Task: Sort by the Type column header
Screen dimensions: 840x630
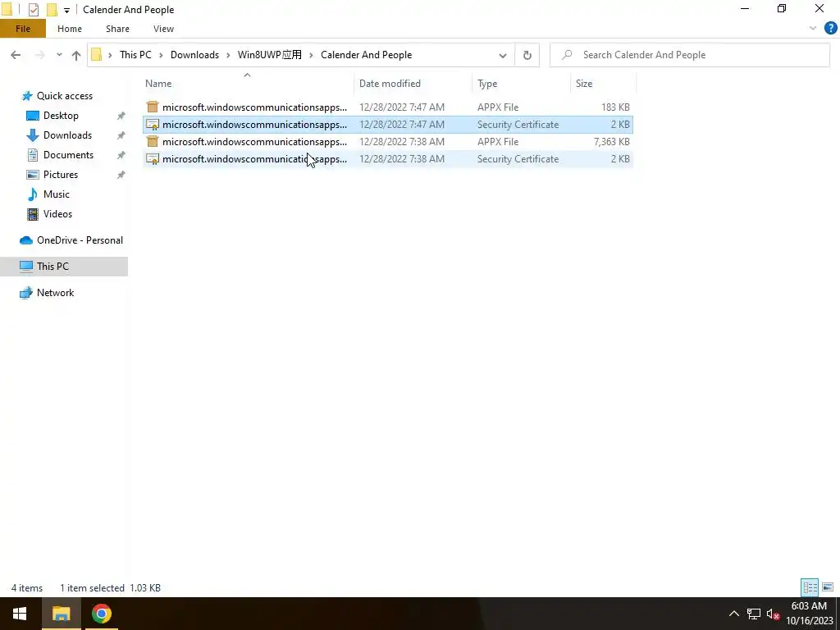Action: click(x=521, y=84)
